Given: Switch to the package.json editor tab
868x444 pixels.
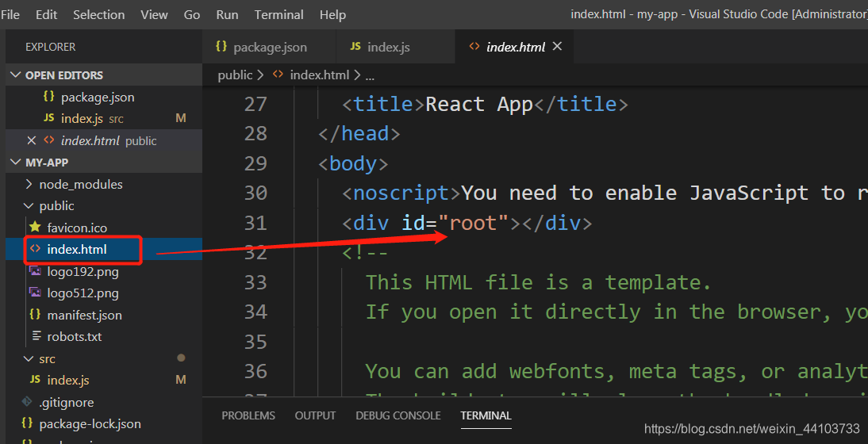Looking at the screenshot, I should pos(269,47).
